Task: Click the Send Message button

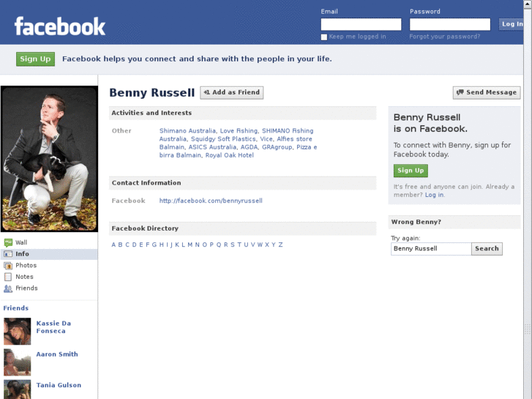Action: [487, 92]
